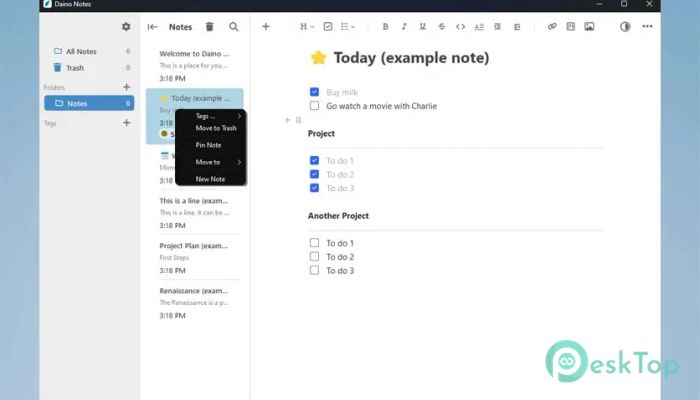Open the list style dropdown
The image size is (700, 400).
pyautogui.click(x=349, y=26)
